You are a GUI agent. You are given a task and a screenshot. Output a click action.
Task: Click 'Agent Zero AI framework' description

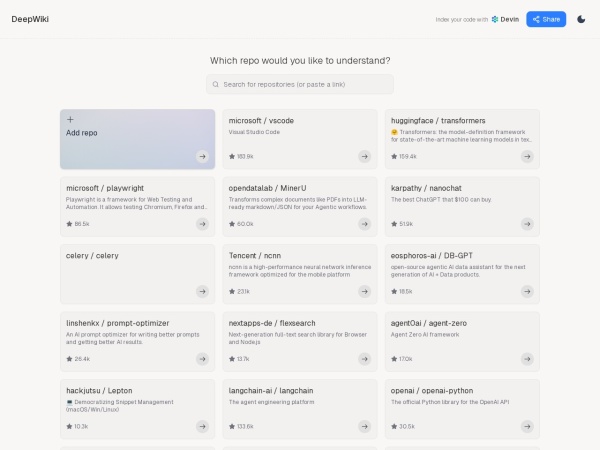[425, 334]
